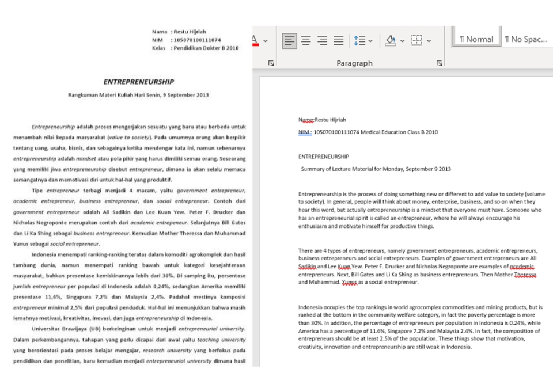Open the Shading color dropdown arrow
This screenshot has width=553, height=392.
click(402, 41)
